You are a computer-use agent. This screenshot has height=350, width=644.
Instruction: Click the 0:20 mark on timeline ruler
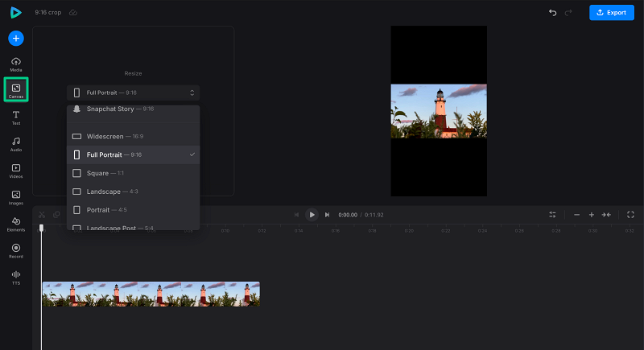click(x=409, y=231)
